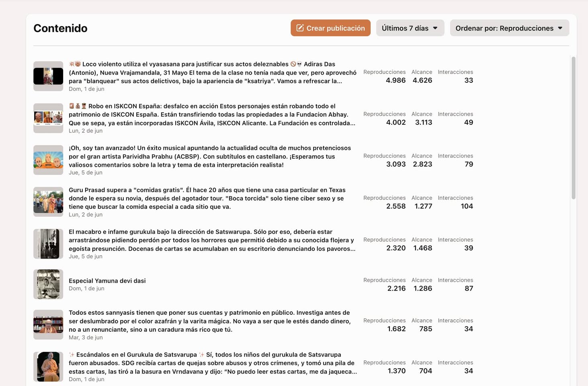The width and height of the screenshot is (588, 386).
Task: Open the cartoon thumbnail for ¡Oh, soy tan avanzado!
Action: pos(48,160)
